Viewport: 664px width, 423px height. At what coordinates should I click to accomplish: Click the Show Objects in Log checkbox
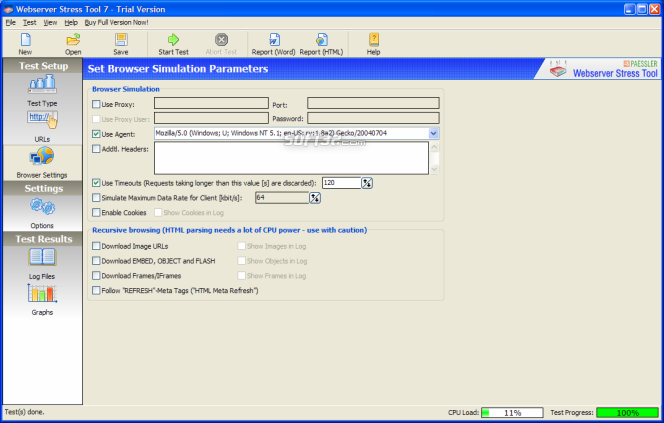(241, 261)
